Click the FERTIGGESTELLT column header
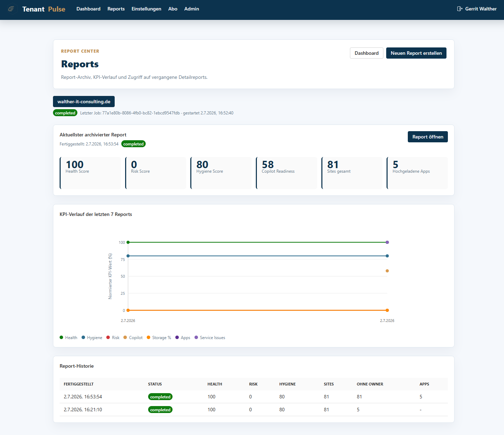Viewport: 504px width, 435px height. (79, 384)
